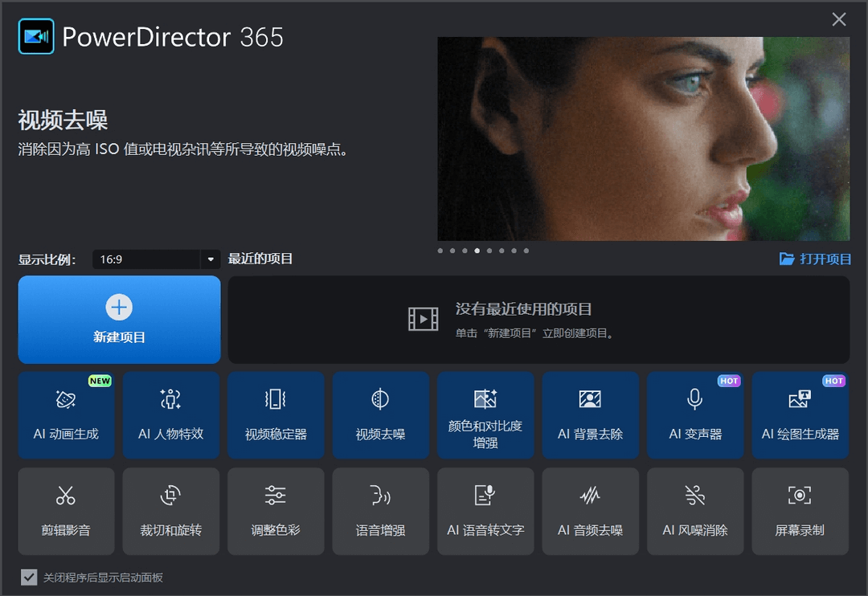
Task: Launch the 视频稳定器 tool
Action: click(x=276, y=414)
